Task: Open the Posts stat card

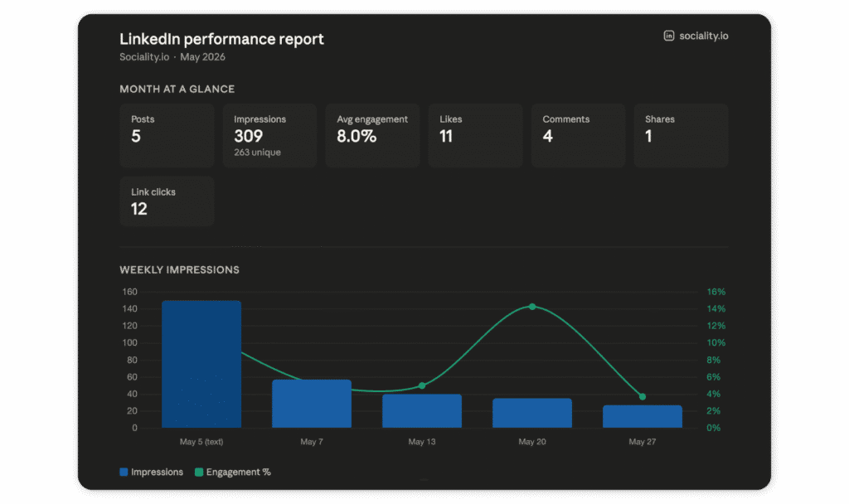Action: pyautogui.click(x=167, y=135)
